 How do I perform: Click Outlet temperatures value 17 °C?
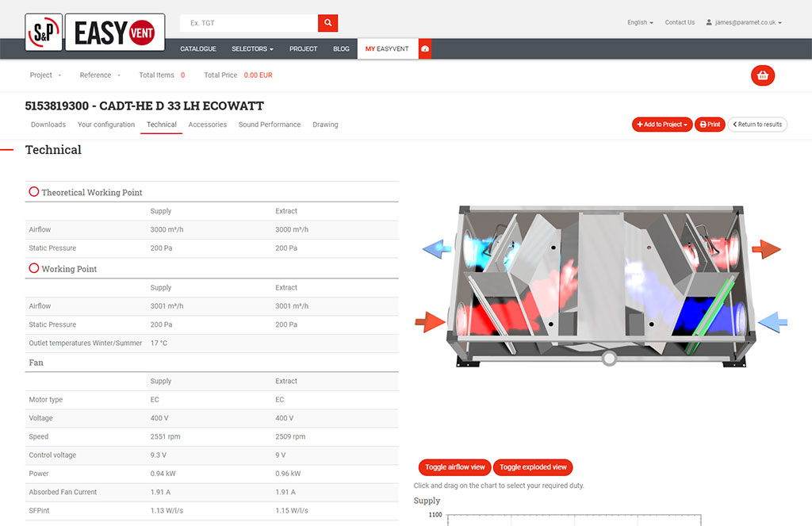click(x=159, y=343)
